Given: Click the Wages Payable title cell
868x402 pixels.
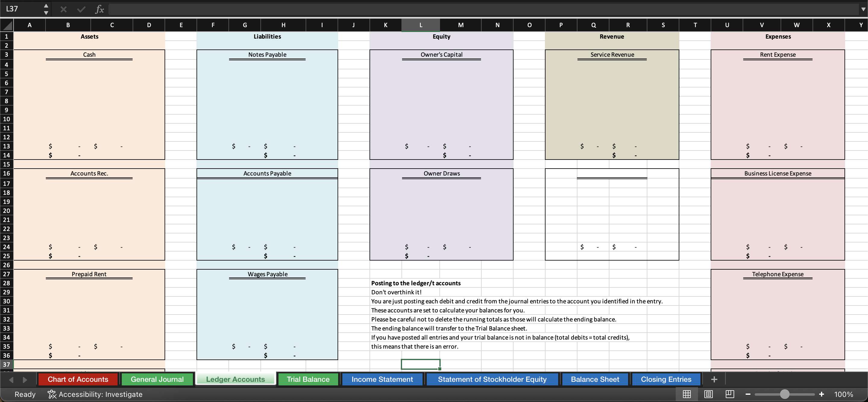Looking at the screenshot, I should pos(268,274).
